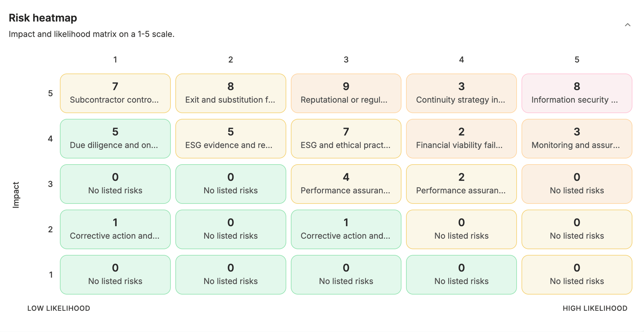Select the Due diligence and onboarding cell
The height and width of the screenshot is (332, 644).
[x=115, y=139]
